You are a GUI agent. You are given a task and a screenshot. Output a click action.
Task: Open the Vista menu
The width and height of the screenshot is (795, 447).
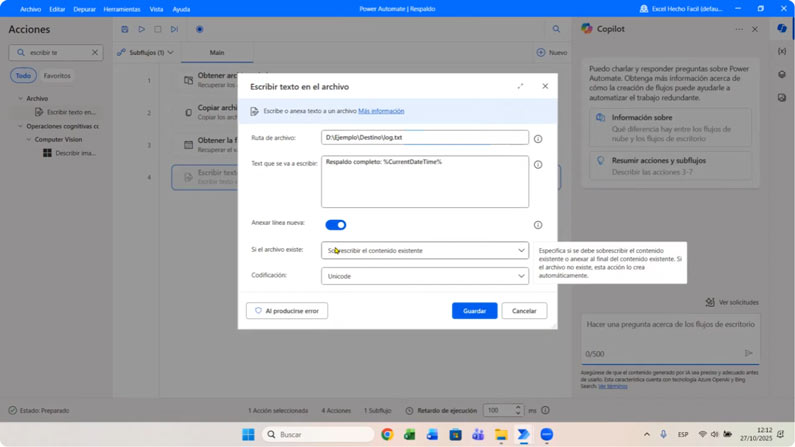click(156, 9)
